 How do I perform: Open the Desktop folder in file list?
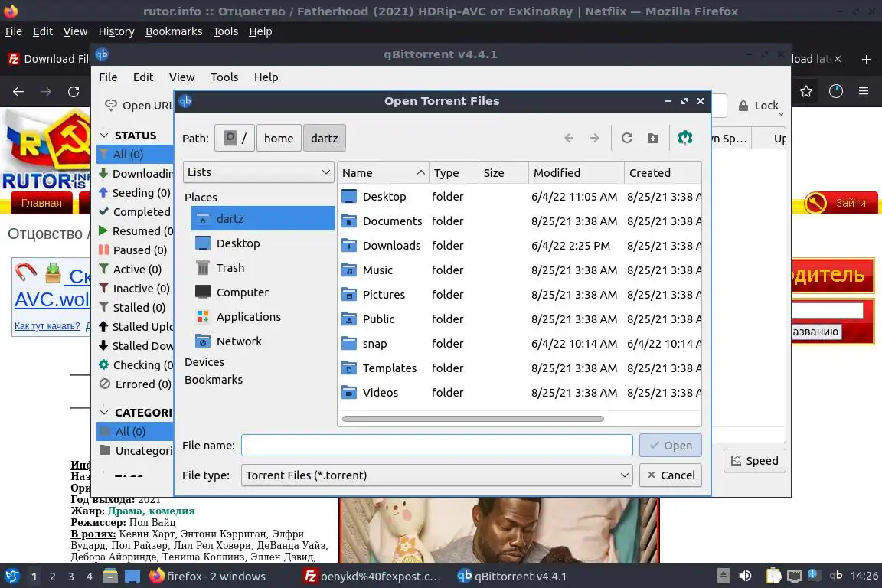(384, 196)
